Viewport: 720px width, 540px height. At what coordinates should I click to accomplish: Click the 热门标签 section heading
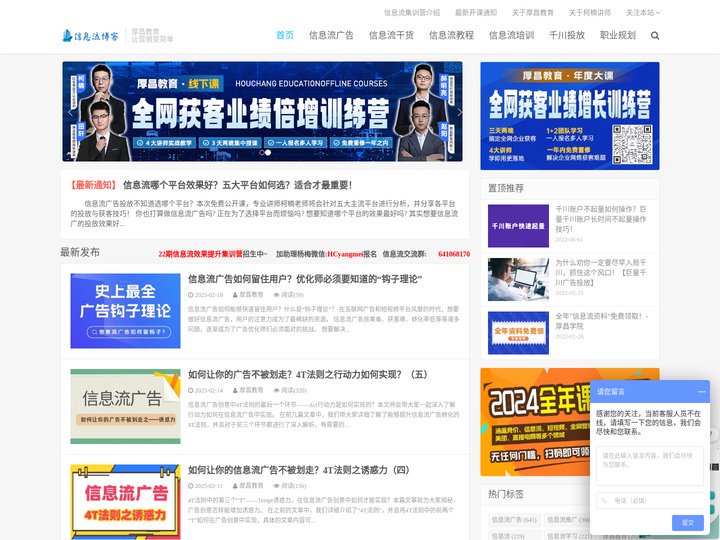coord(506,494)
